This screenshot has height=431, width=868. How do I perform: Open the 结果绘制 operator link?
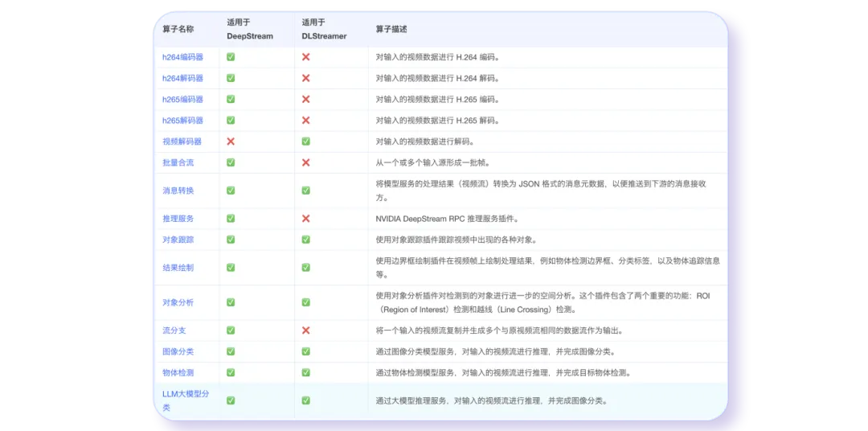[x=178, y=268]
